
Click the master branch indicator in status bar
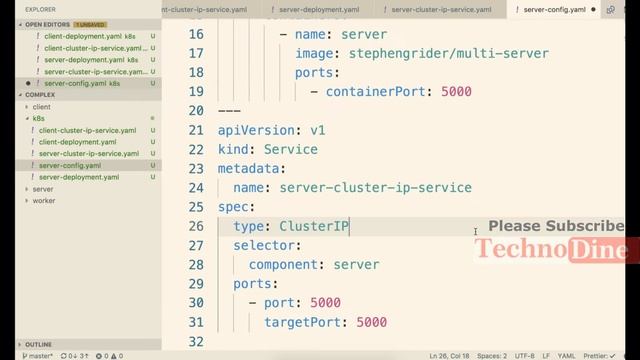coord(38,356)
